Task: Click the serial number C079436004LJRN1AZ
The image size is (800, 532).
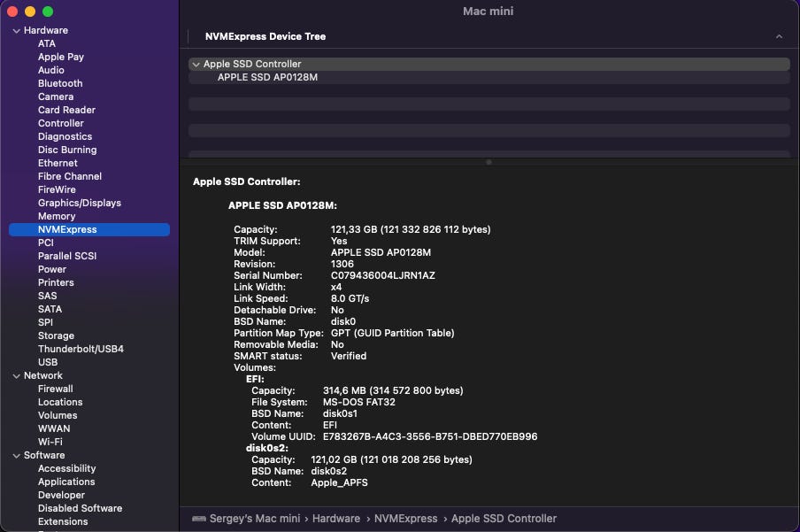Action: point(382,275)
